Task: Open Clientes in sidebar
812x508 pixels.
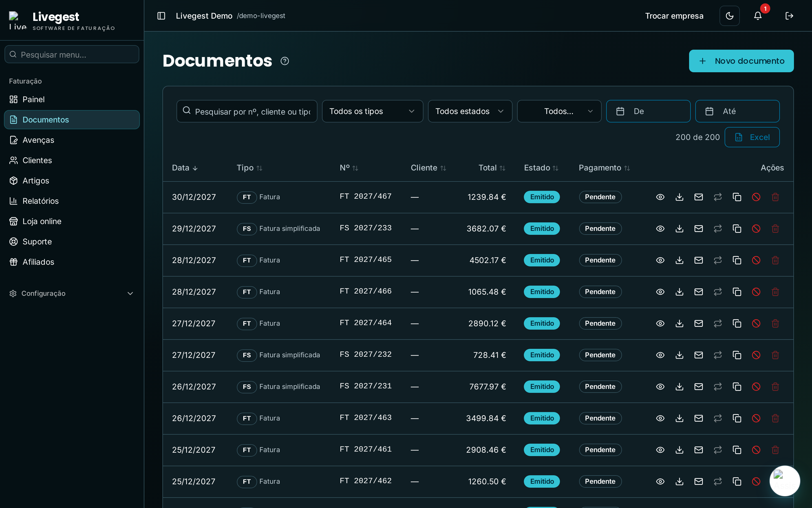Action: coord(71,160)
